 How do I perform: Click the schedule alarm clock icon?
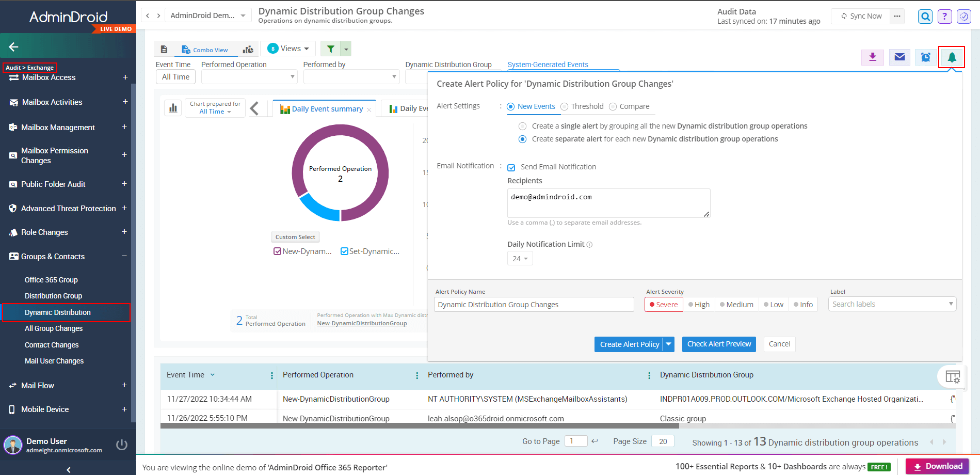pyautogui.click(x=925, y=57)
